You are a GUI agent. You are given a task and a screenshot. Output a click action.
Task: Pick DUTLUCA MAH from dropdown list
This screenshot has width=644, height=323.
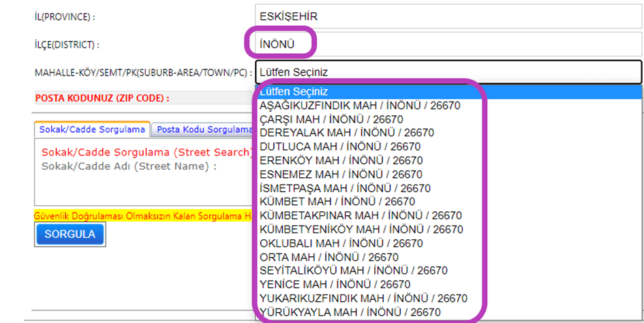(340, 147)
